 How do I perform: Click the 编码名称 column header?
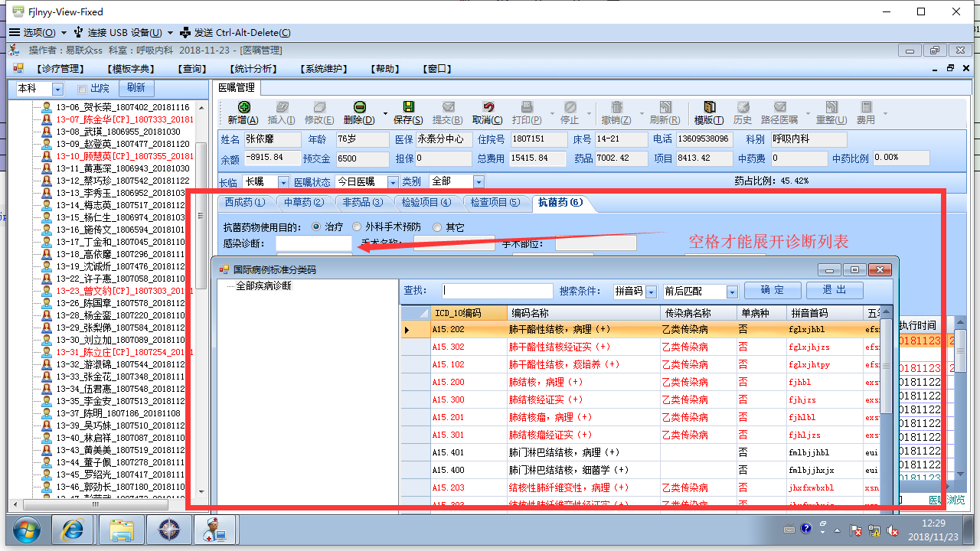coord(583,313)
